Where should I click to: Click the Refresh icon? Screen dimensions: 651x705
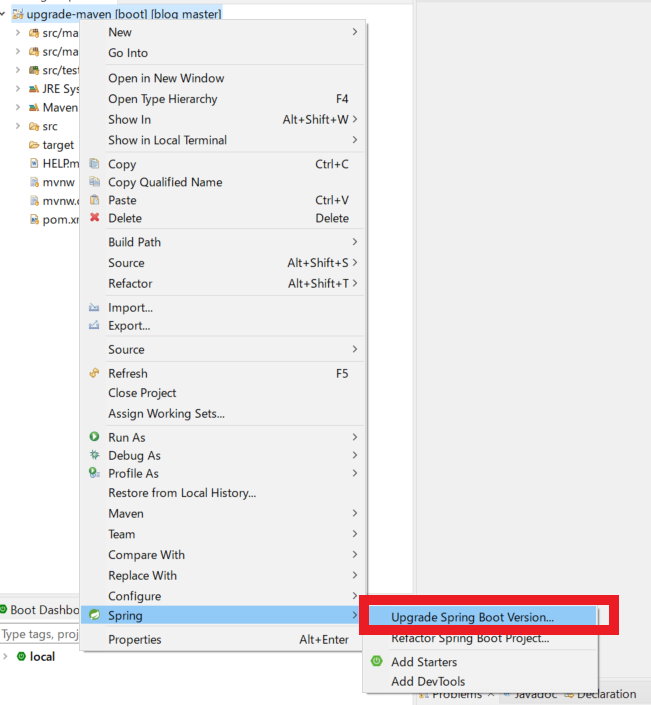pyautogui.click(x=94, y=373)
